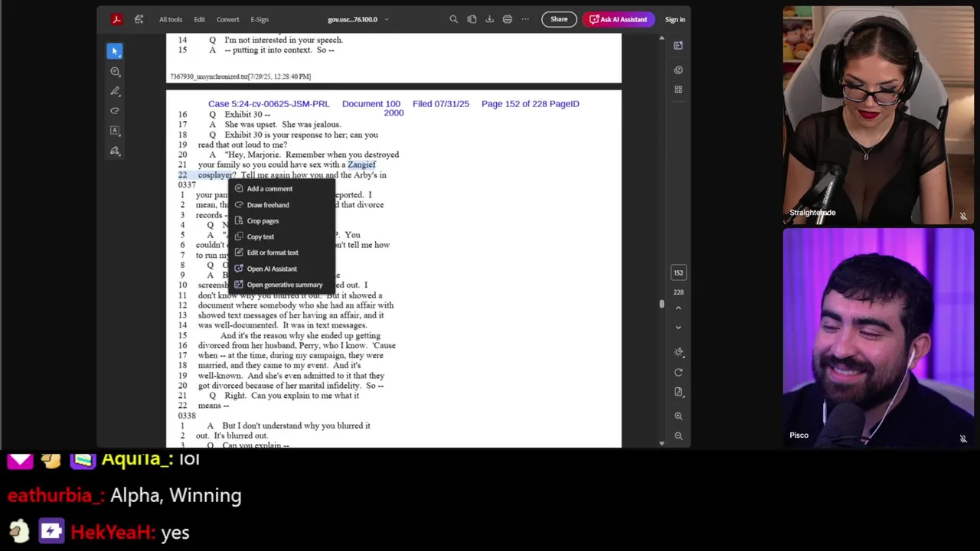Image resolution: width=980 pixels, height=551 pixels.
Task: Click chat username eathurbia_
Action: point(56,496)
